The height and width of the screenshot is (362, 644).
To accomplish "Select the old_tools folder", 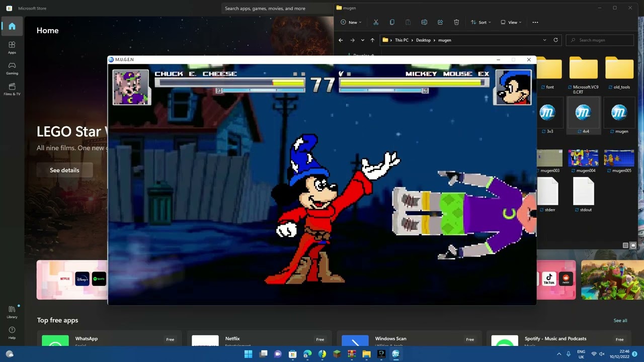I will coord(619,73).
